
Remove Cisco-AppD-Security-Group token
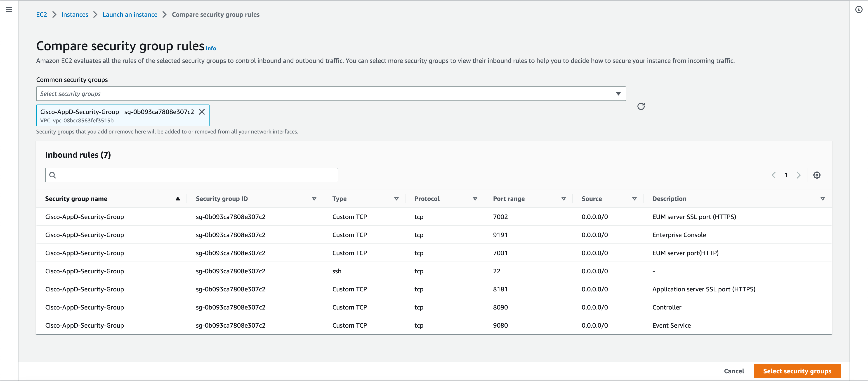(202, 112)
